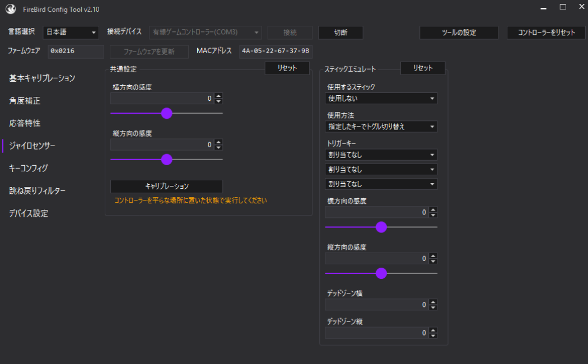Increase スティックエミュレート 縦方向の感度 up arrow
The image size is (588, 364).
coord(433,256)
